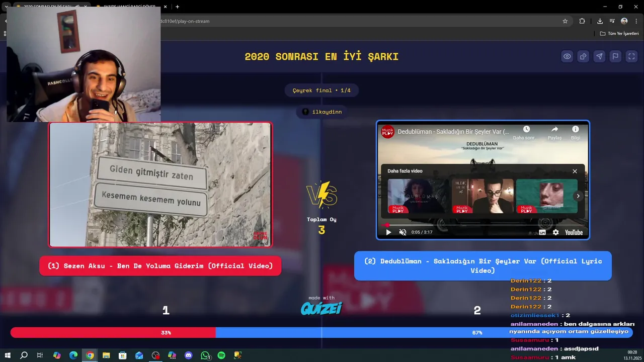Show next suggested videos arrow

click(578, 196)
